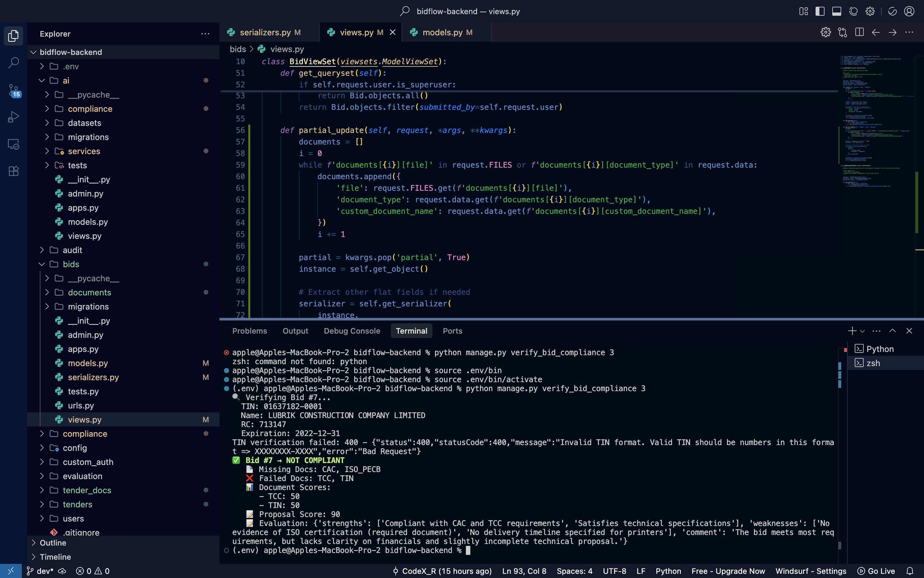This screenshot has width=924, height=578.
Task: Expand the Timeline section
Action: pyautogui.click(x=123, y=557)
